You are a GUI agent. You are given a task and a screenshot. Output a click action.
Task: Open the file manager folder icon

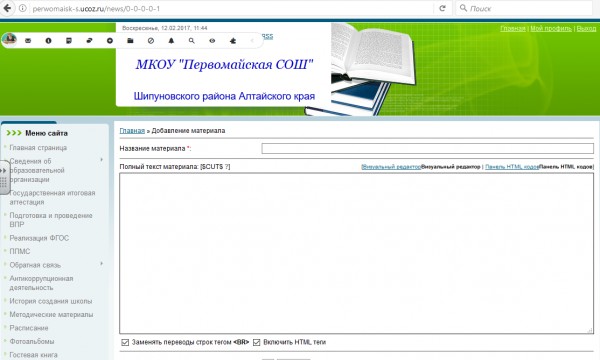(x=130, y=41)
